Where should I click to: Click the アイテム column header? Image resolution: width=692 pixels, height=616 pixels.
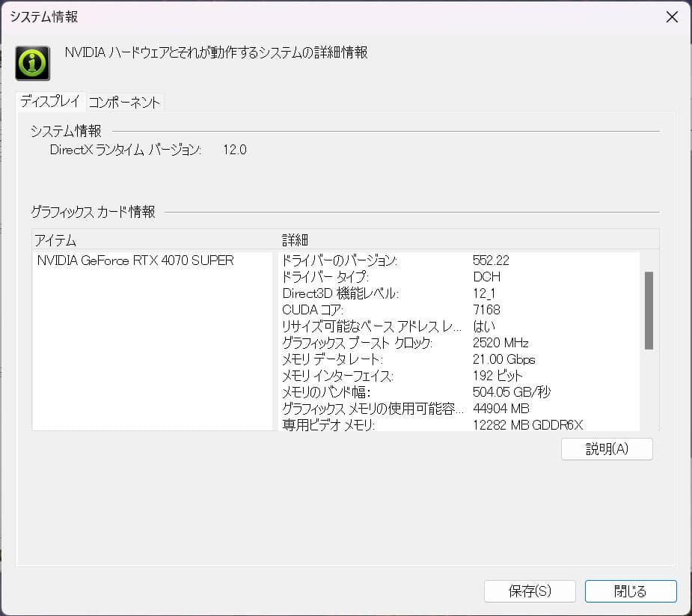pyautogui.click(x=49, y=240)
